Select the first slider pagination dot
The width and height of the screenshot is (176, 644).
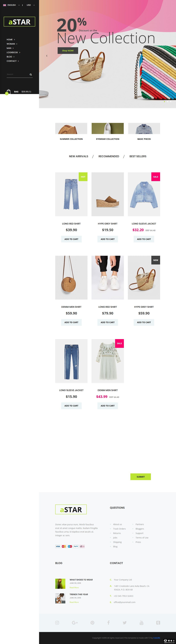coord(164,101)
